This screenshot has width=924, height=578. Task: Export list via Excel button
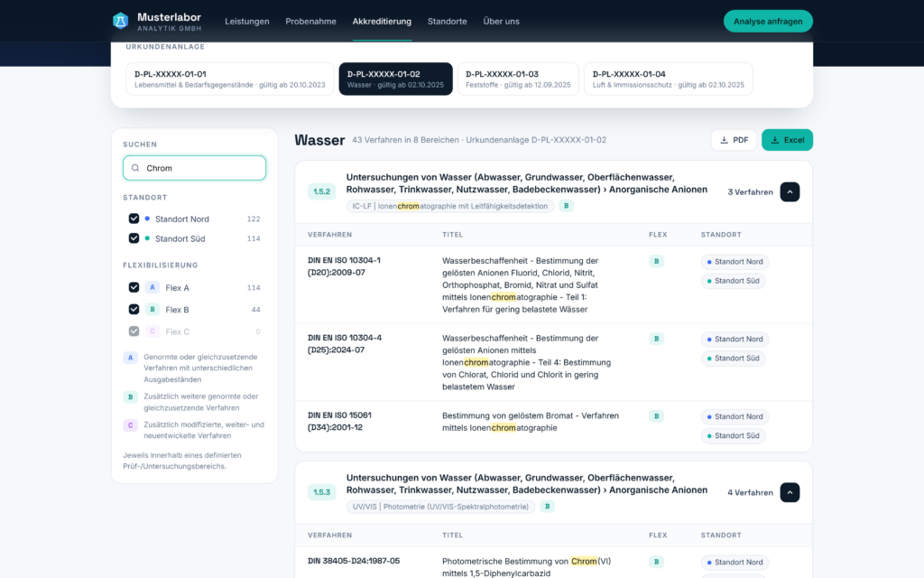click(x=787, y=140)
